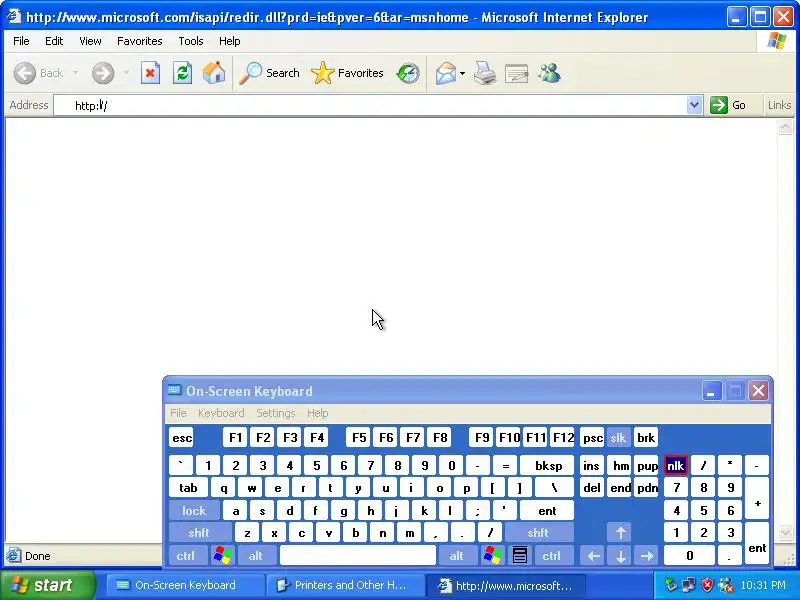Click the F5 key on On-Screen Keyboard

point(359,437)
